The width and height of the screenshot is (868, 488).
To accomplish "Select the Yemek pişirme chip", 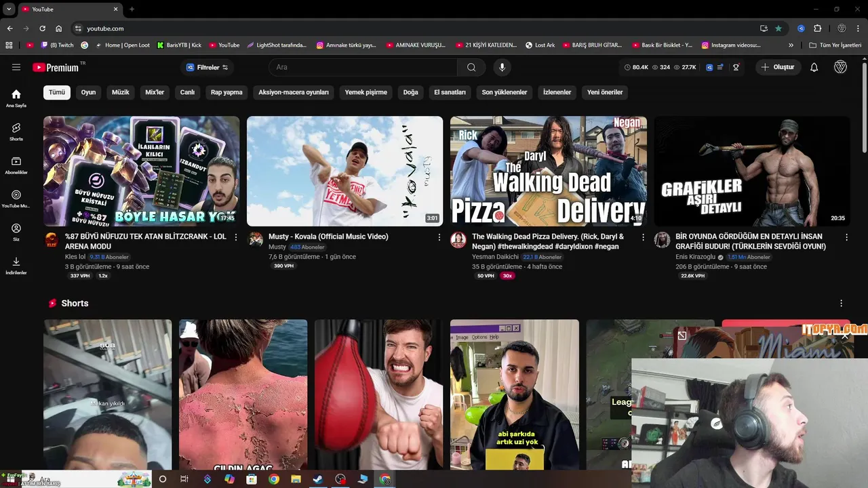I will pyautogui.click(x=366, y=92).
